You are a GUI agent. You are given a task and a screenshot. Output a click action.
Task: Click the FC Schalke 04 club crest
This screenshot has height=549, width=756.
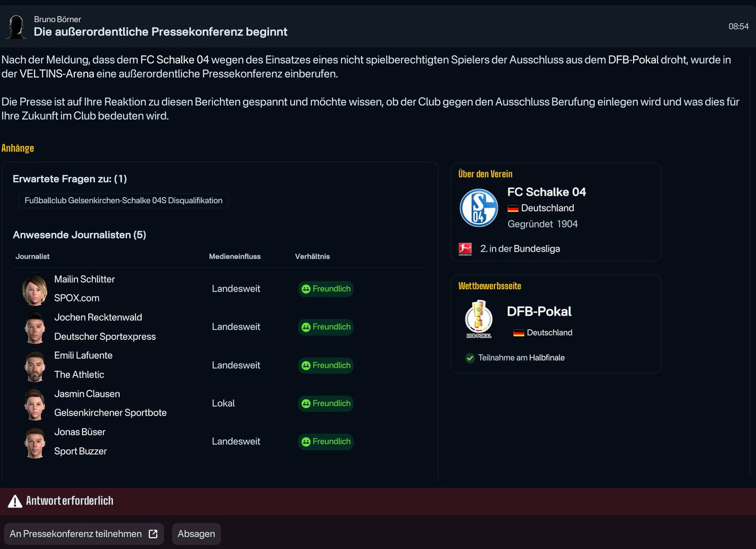479,208
